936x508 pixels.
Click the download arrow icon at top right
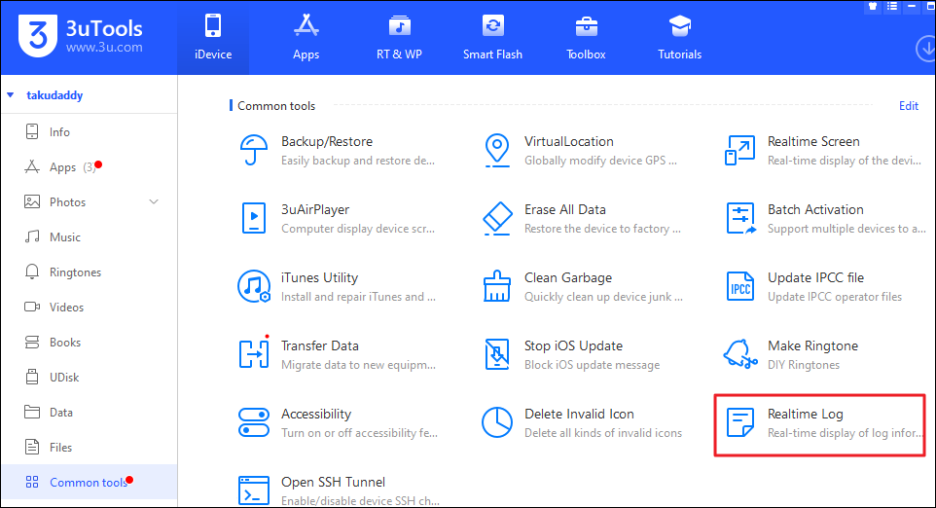926,49
